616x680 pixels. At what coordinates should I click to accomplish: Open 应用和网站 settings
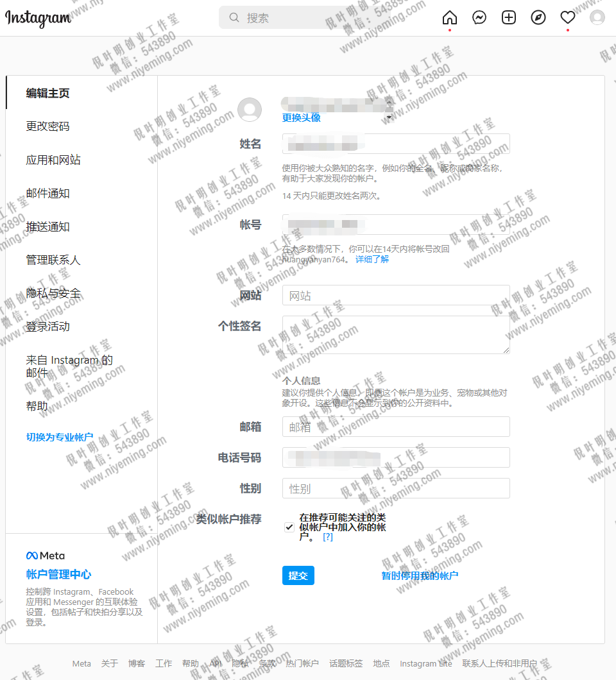pyautogui.click(x=53, y=160)
